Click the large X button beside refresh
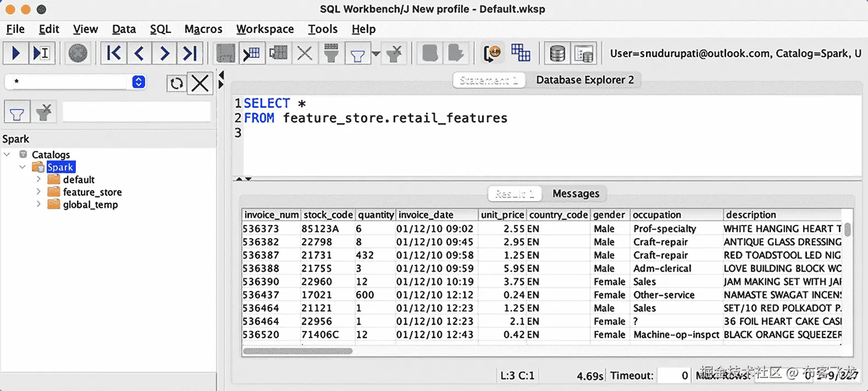 tap(200, 83)
